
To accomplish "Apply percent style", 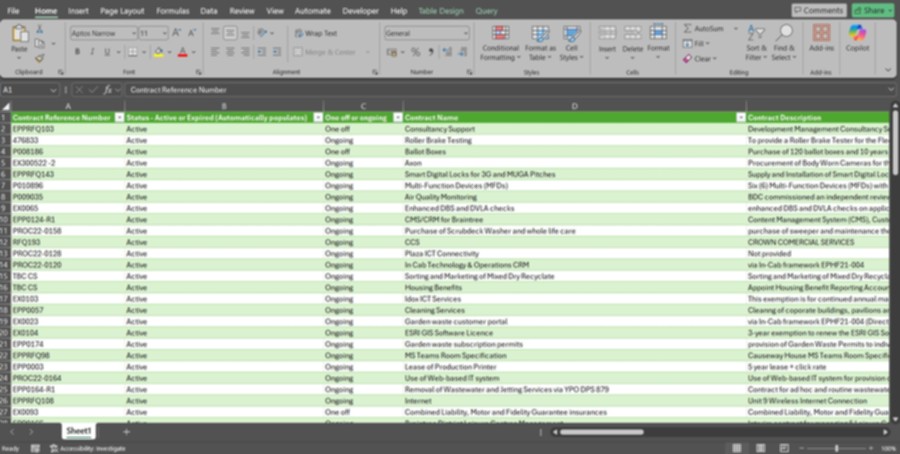I will (416, 52).
